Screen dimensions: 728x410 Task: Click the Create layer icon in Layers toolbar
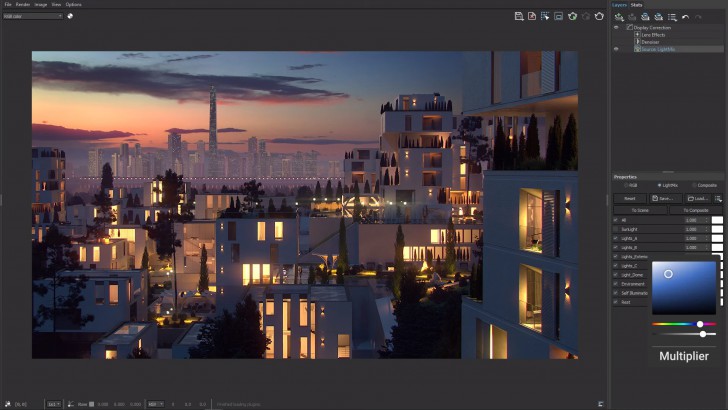[619, 17]
